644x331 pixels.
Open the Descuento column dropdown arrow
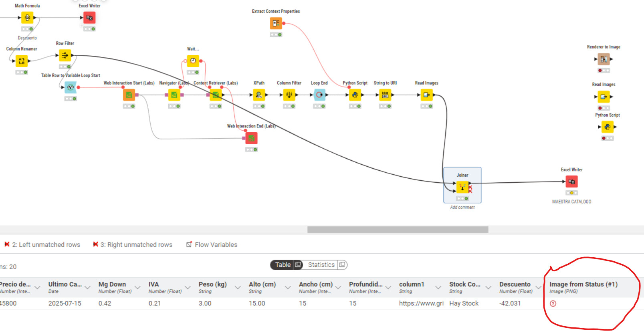tap(538, 287)
